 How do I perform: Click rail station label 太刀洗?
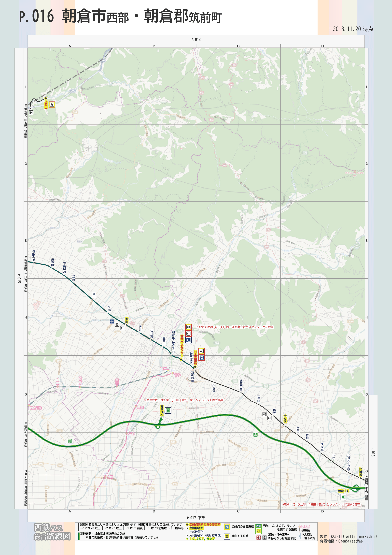[80, 380]
